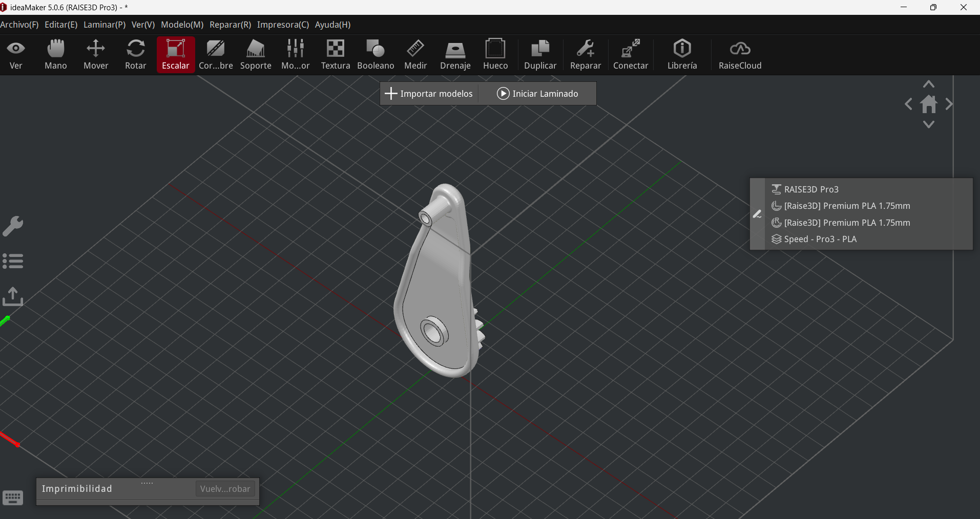Open RaiseCloud
Viewport: 980px width, 519px height.
(x=740, y=55)
